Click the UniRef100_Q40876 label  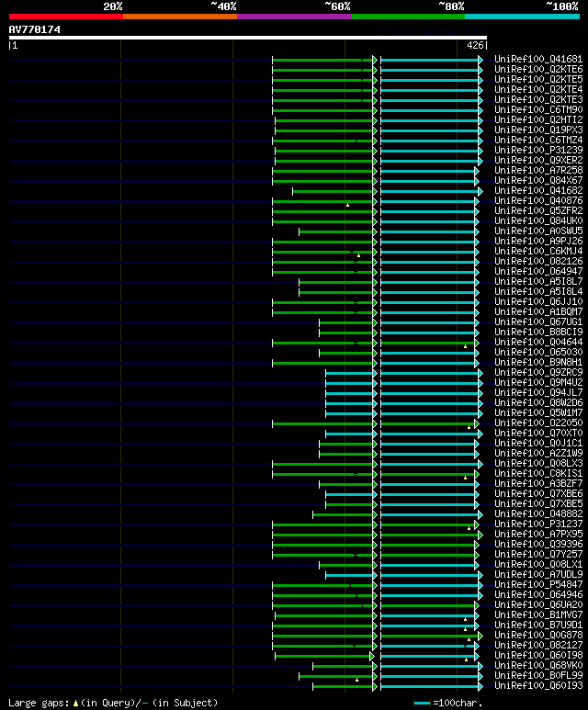(538, 200)
